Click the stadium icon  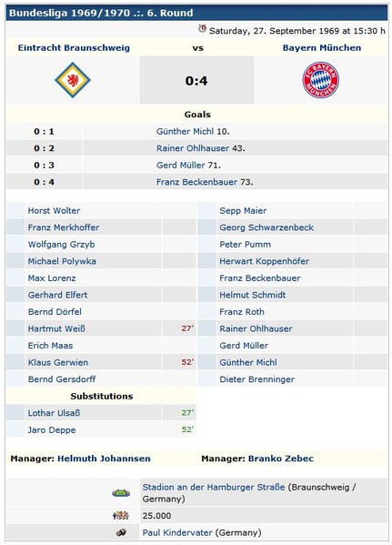coord(121,493)
